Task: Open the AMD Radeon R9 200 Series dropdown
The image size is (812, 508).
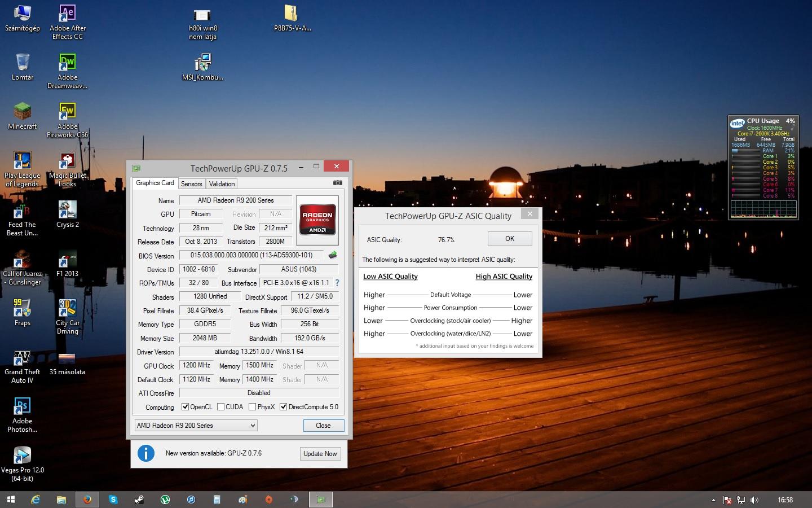Action: 196,426
